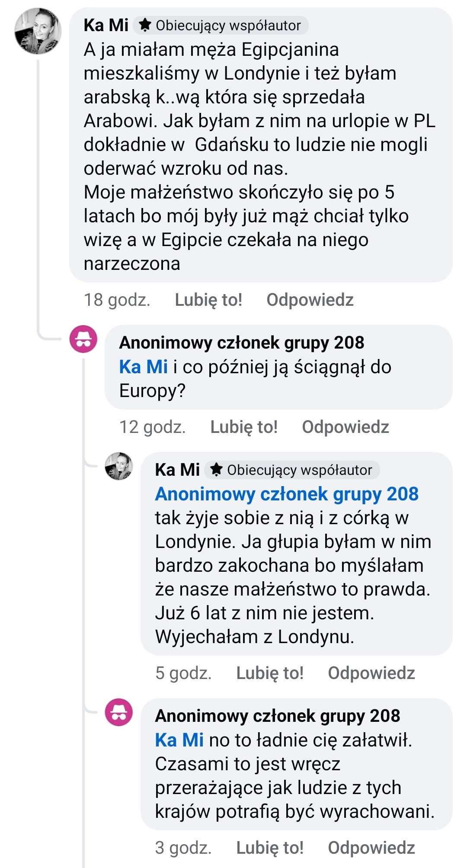Click the blue "Anonimowy członek grupy 208" mention

click(287, 494)
